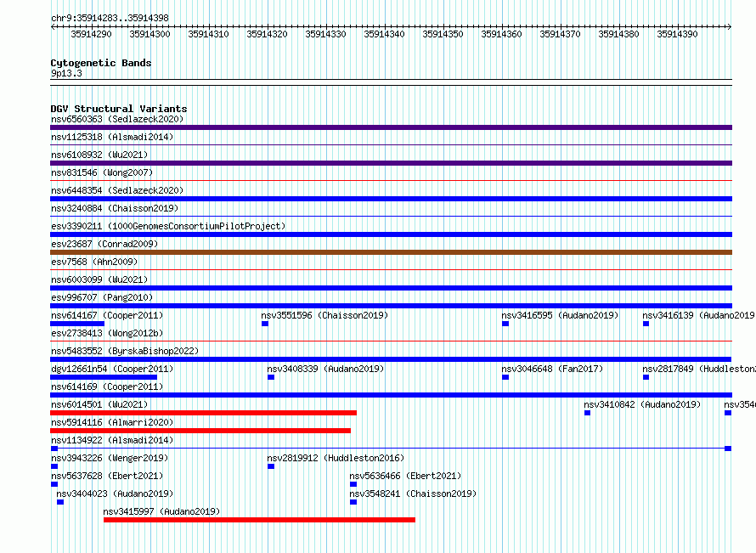Viewport: 756px width, 553px height.
Task: Click marker under nsv2819912 Huddleston2016
Action: pyautogui.click(x=271, y=466)
